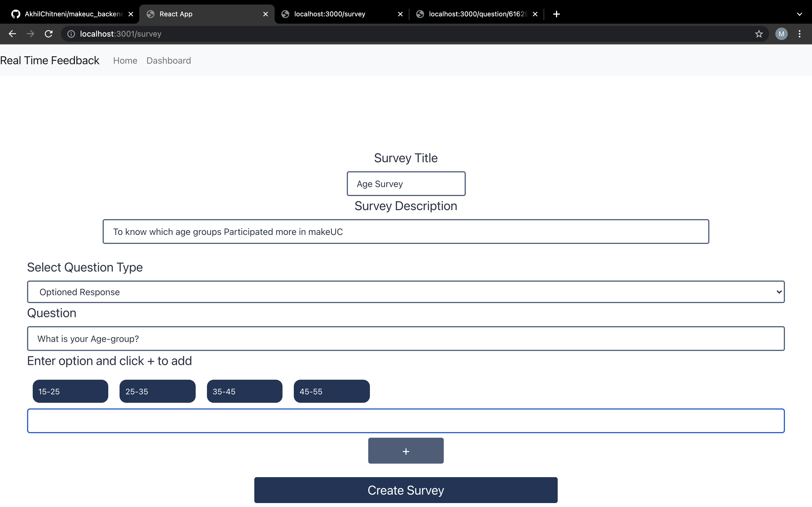812x507 pixels.
Task: Bookmark page with star icon
Action: pyautogui.click(x=759, y=34)
